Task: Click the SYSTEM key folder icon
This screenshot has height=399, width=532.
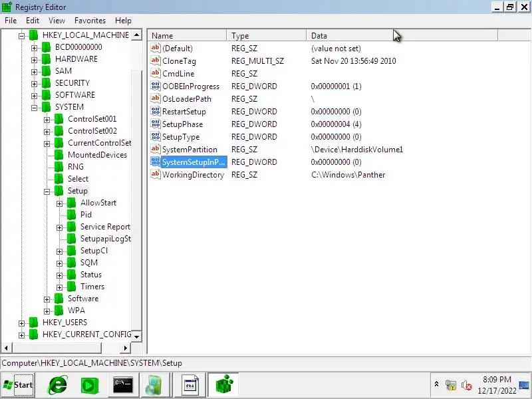Action: 46,107
